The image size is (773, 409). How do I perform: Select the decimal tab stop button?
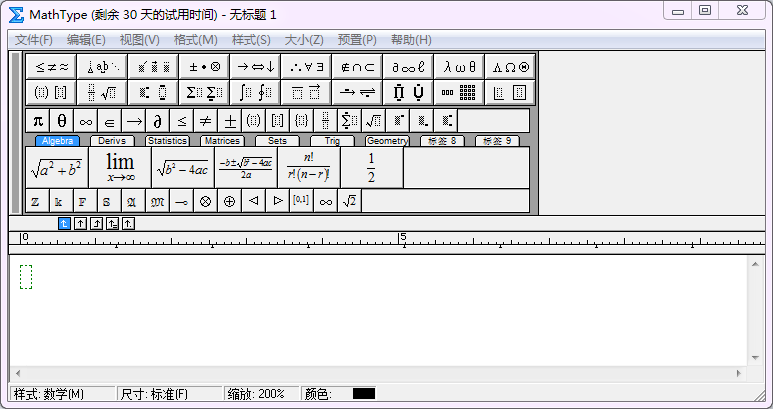[x=129, y=223]
